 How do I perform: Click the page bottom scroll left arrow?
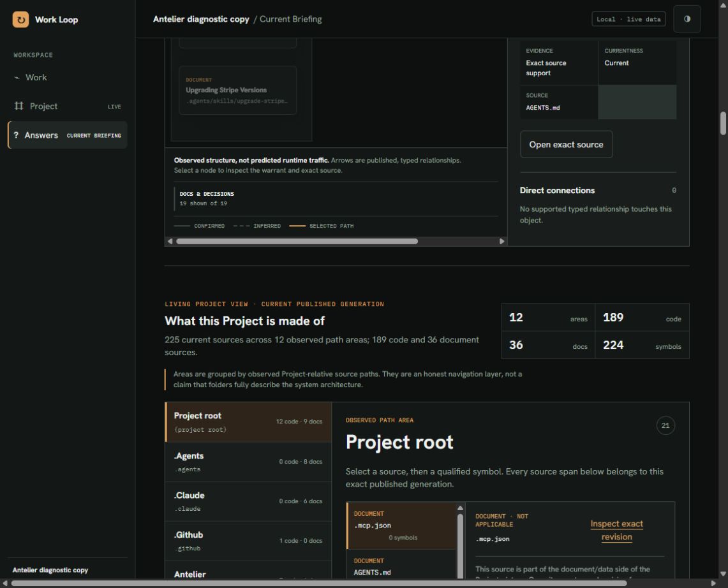pyautogui.click(x=4, y=584)
